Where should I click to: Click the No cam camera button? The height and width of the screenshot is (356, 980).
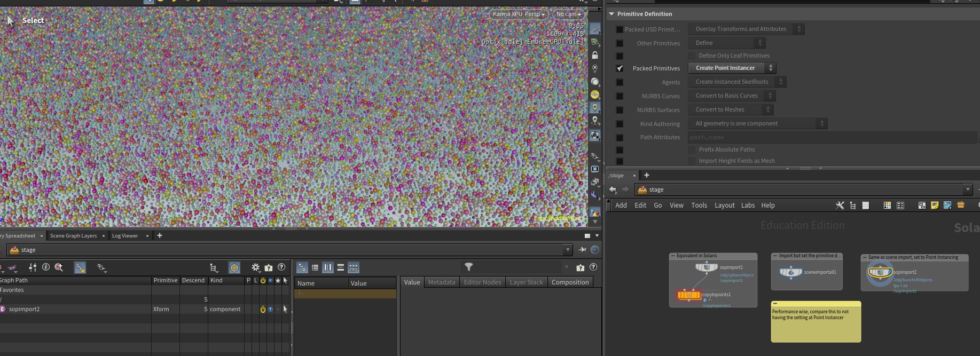pos(568,14)
